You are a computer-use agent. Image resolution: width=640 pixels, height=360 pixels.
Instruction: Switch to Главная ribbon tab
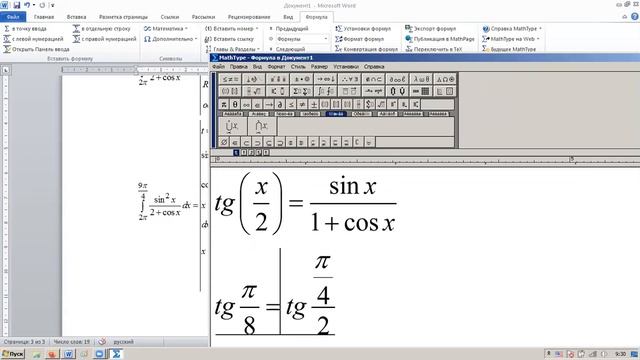(x=44, y=17)
